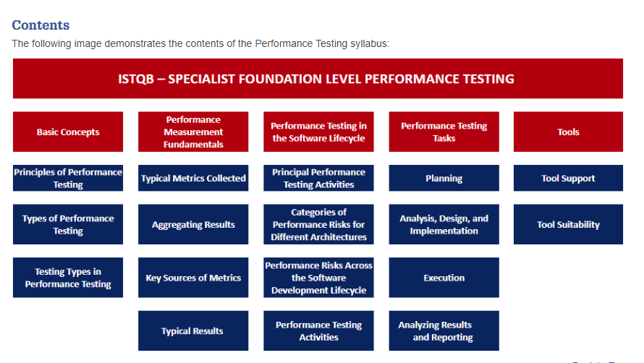Click the Tool Suitability box

coord(568,224)
